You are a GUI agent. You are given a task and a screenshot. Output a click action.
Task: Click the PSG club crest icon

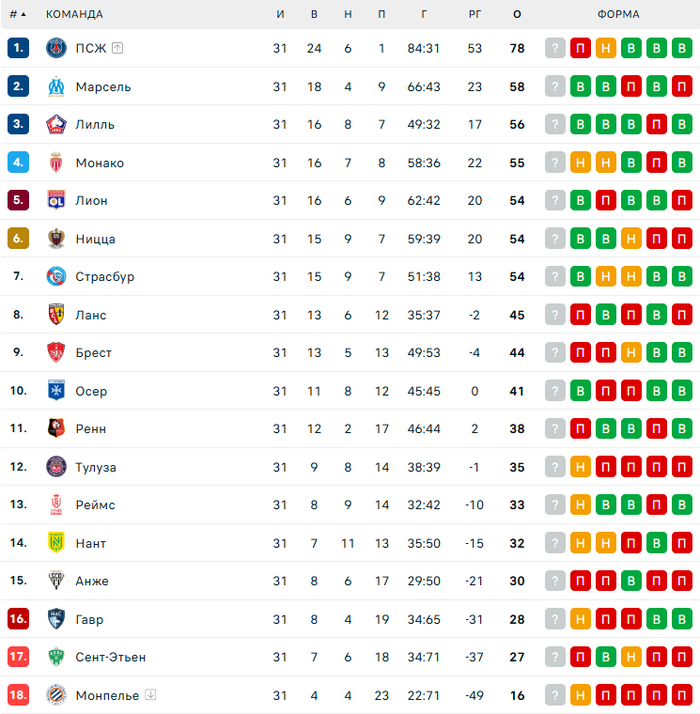pyautogui.click(x=56, y=48)
